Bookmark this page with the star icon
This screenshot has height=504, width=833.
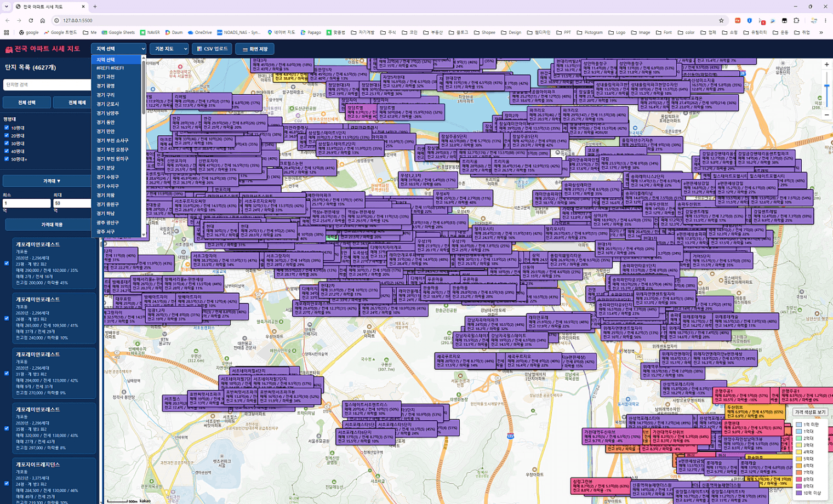[x=721, y=20]
